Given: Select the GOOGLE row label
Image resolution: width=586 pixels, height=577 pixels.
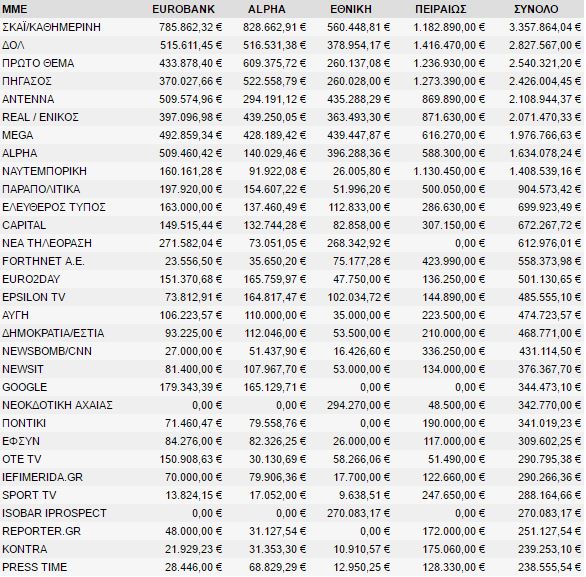Looking at the screenshot, I should pos(25,387).
